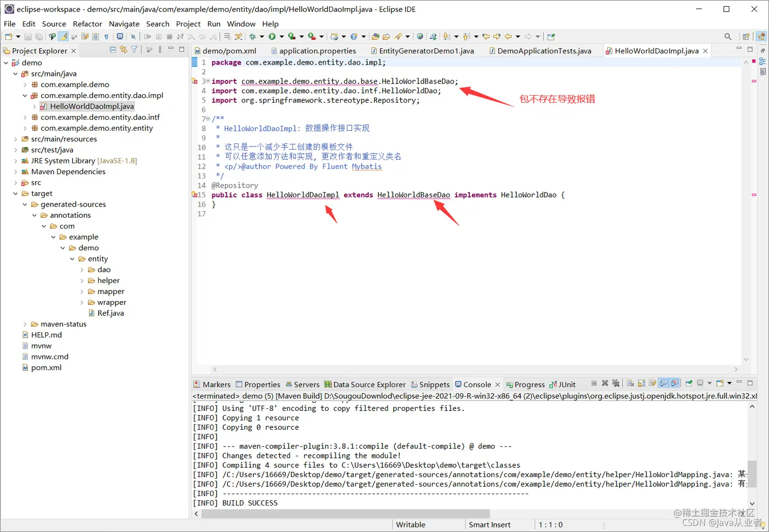Click the Open Type icon

375,37
